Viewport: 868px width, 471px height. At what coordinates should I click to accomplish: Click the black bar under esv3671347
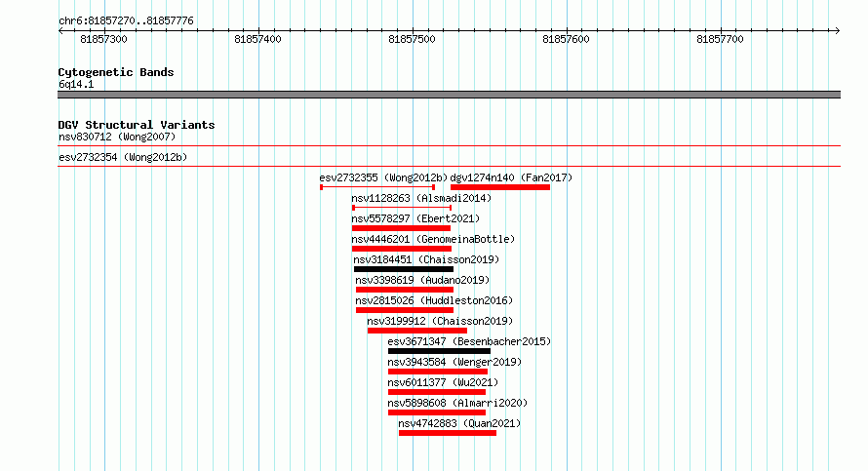pyautogui.click(x=440, y=351)
